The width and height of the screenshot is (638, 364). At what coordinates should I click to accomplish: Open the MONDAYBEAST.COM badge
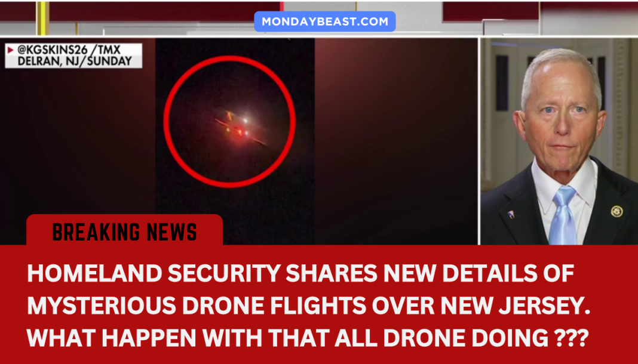325,21
